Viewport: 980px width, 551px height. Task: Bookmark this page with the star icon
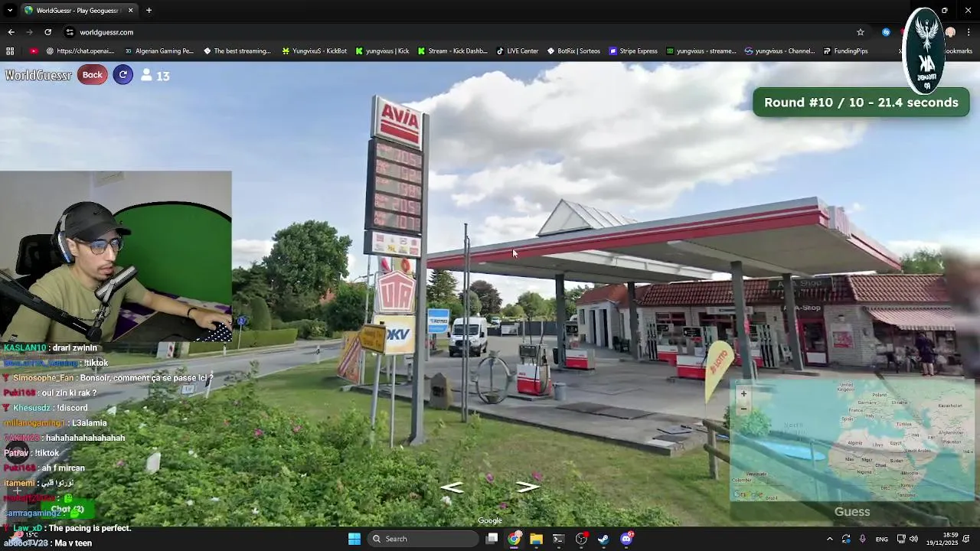861,32
